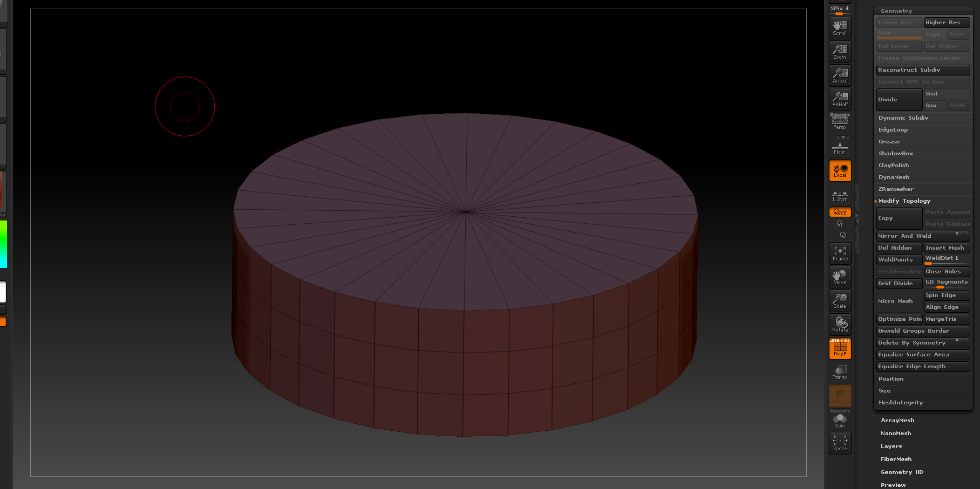
Task: Click Mirror And Weld
Action: (923, 236)
